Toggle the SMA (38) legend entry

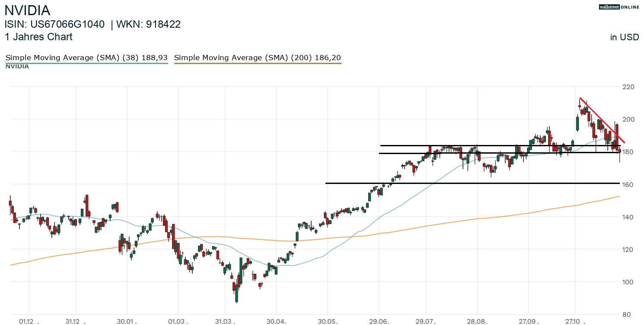[86, 58]
